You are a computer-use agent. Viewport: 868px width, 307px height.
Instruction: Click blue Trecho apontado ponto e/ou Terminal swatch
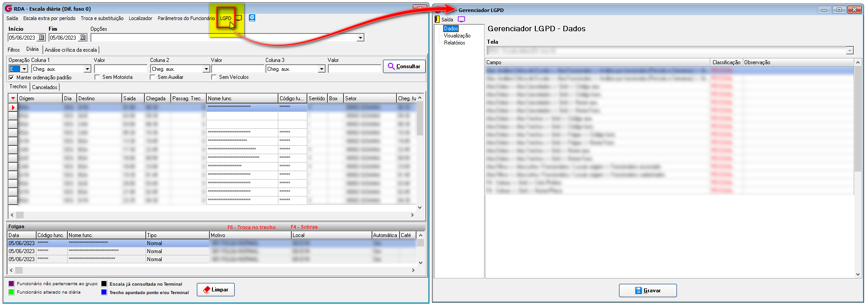tap(104, 292)
